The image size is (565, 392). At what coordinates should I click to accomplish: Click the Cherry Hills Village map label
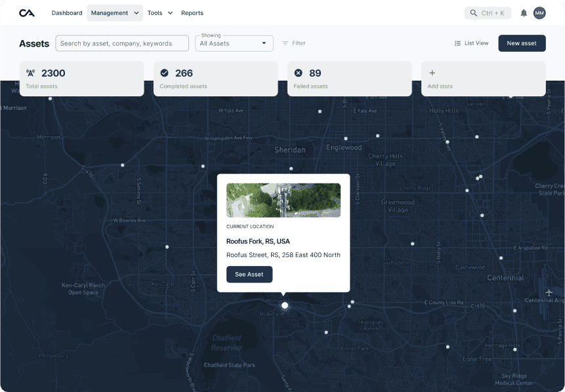click(386, 160)
